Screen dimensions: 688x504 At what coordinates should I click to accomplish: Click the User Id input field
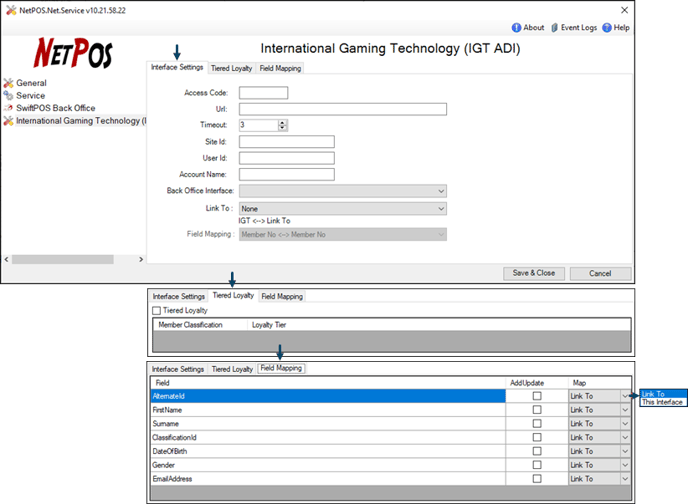click(287, 158)
